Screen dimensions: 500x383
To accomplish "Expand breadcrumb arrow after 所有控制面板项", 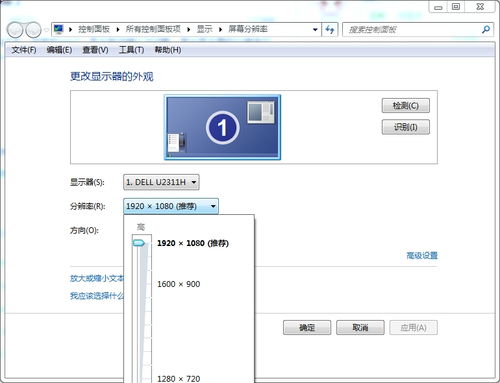I will (189, 30).
